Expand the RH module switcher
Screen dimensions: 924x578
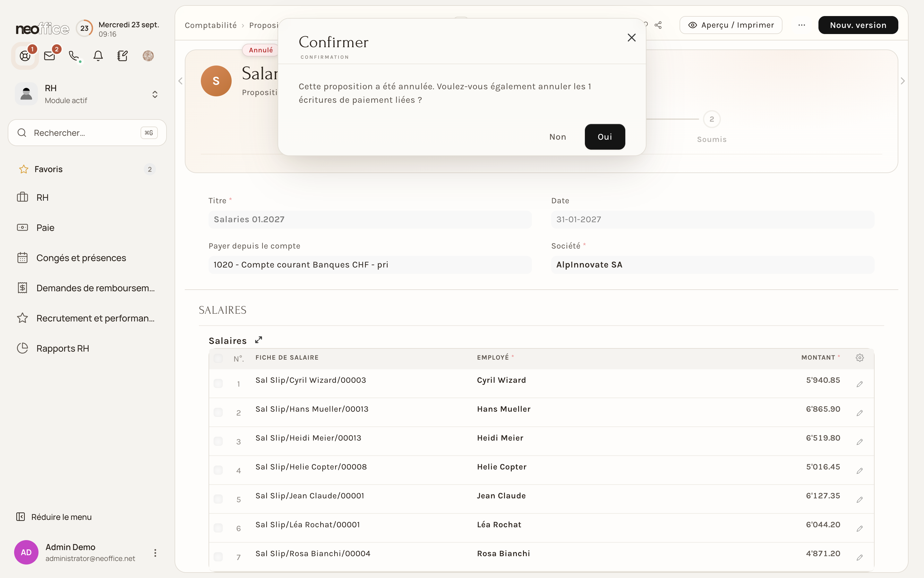pyautogui.click(x=155, y=94)
